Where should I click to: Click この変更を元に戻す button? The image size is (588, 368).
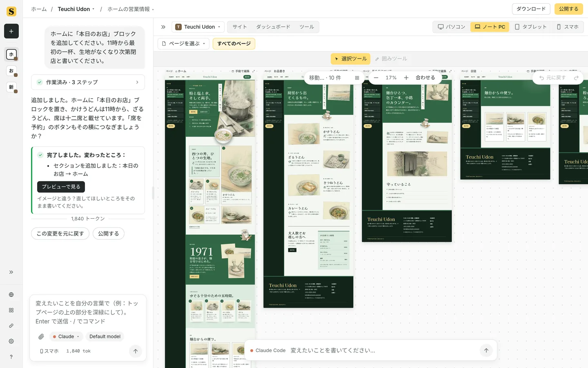tap(60, 233)
